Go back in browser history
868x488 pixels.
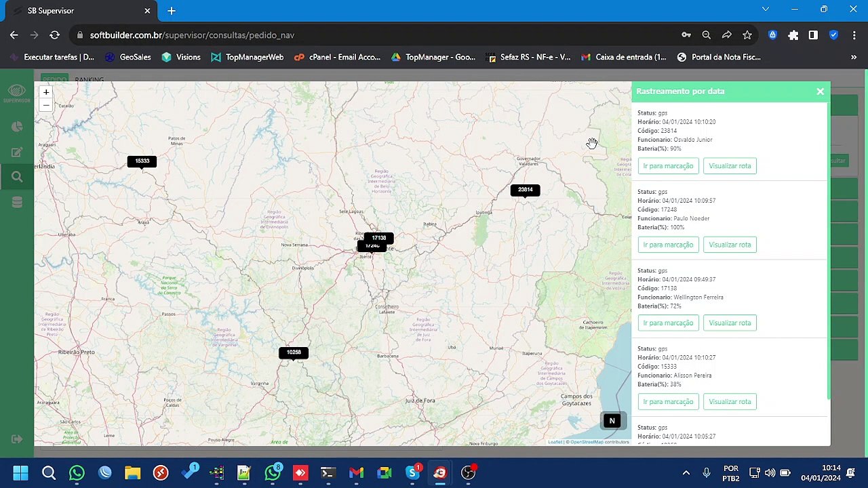[x=14, y=35]
